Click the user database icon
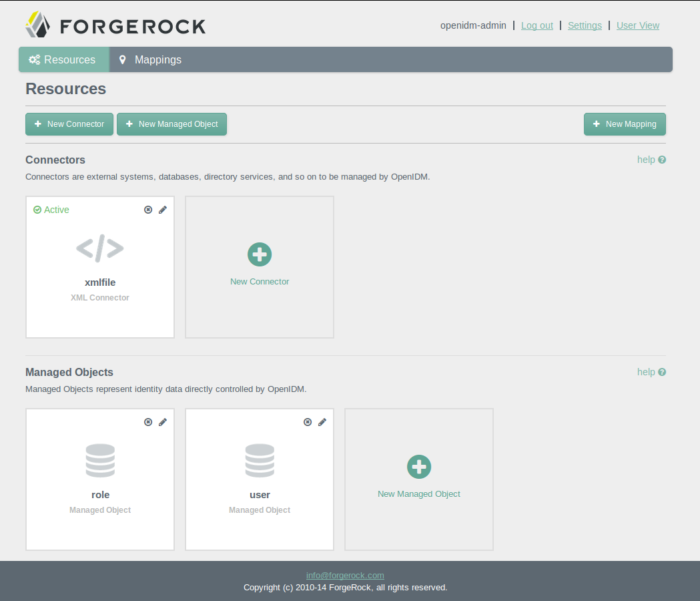This screenshot has width=700, height=601. tap(260, 460)
